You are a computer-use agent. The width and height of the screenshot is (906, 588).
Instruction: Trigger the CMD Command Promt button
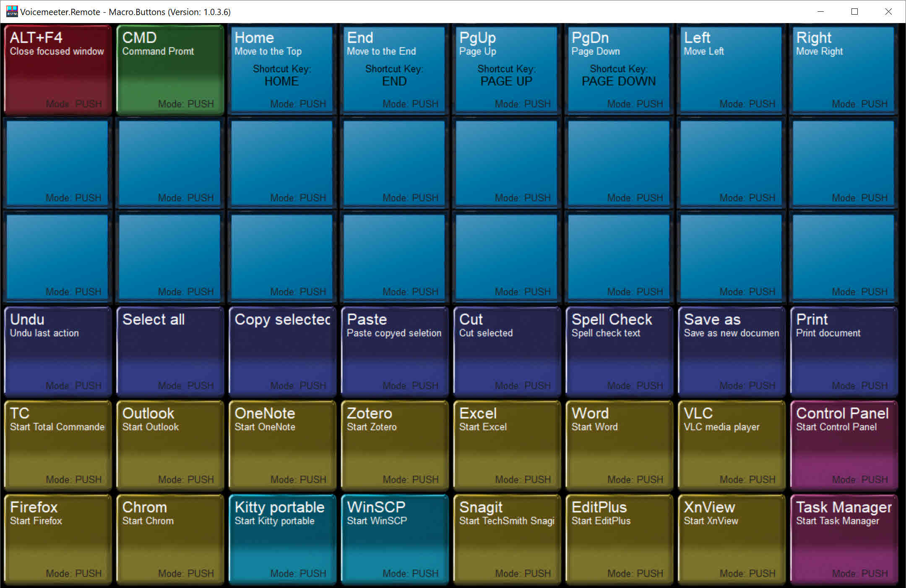coord(170,70)
